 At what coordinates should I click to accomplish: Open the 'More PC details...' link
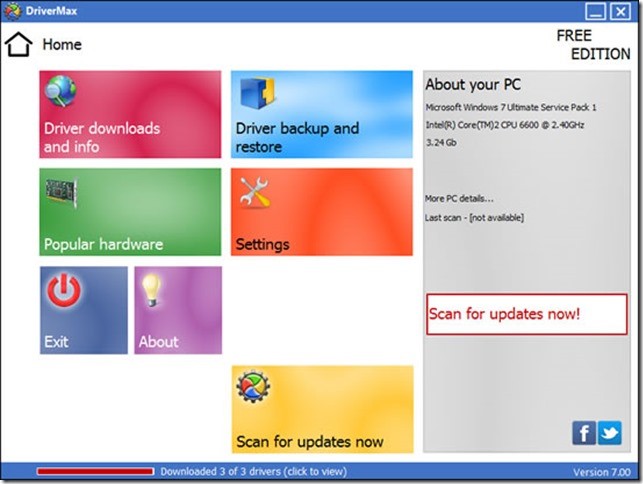(459, 199)
